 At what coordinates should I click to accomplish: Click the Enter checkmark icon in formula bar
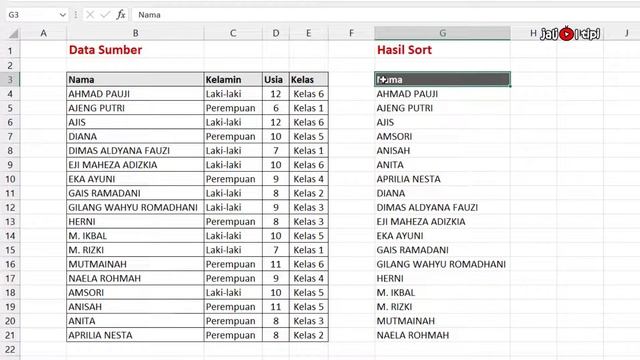tap(105, 15)
